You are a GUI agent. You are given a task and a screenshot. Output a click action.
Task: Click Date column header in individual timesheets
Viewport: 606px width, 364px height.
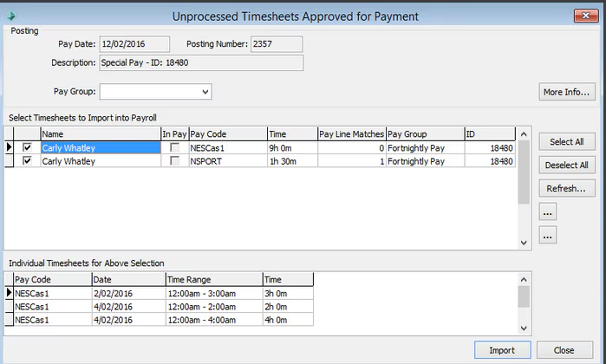coord(128,279)
